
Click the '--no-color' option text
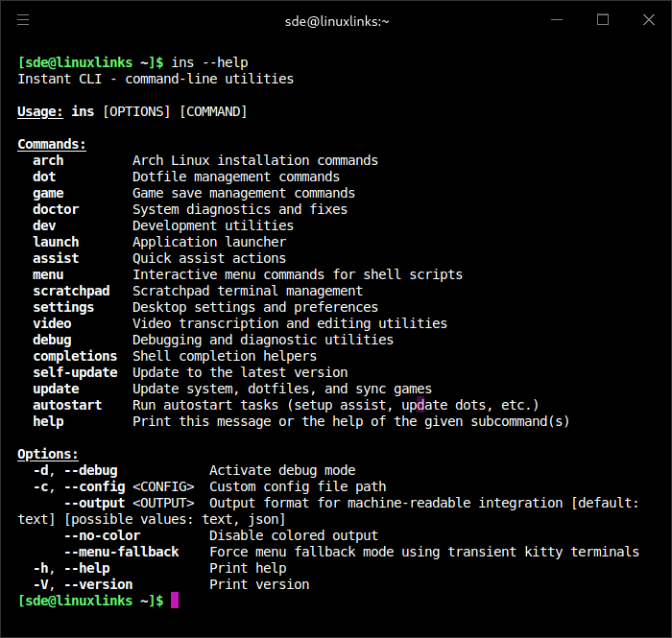coord(102,535)
